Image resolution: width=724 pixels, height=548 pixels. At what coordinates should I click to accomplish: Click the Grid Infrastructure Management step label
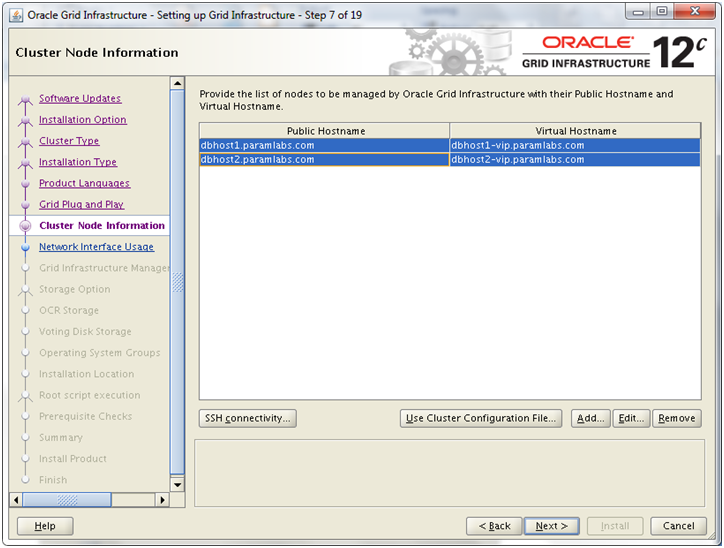coord(104,268)
